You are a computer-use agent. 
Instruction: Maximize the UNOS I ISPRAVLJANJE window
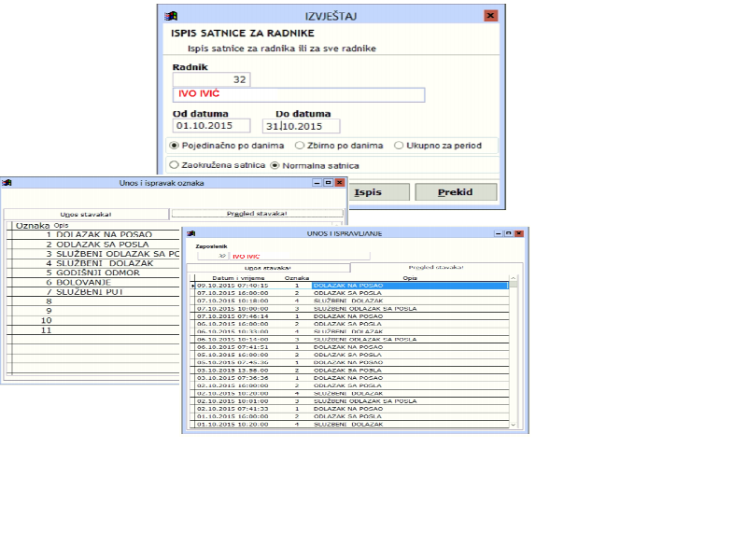[x=510, y=232]
